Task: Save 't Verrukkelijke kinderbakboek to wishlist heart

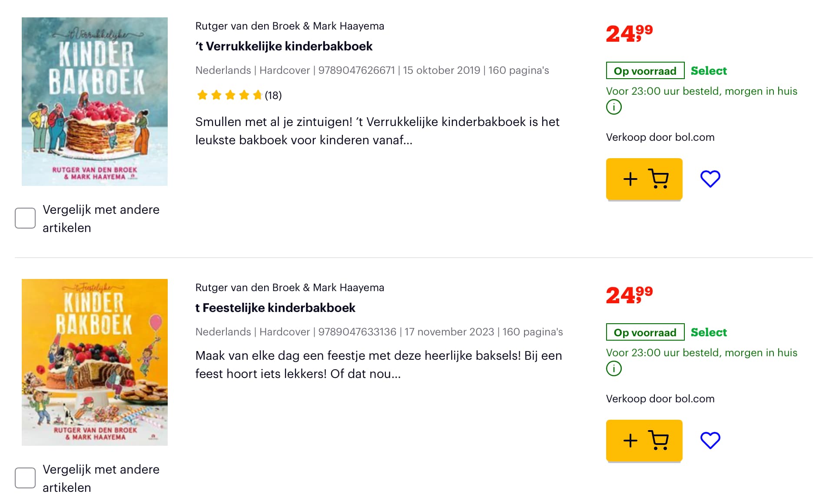Action: click(x=710, y=179)
